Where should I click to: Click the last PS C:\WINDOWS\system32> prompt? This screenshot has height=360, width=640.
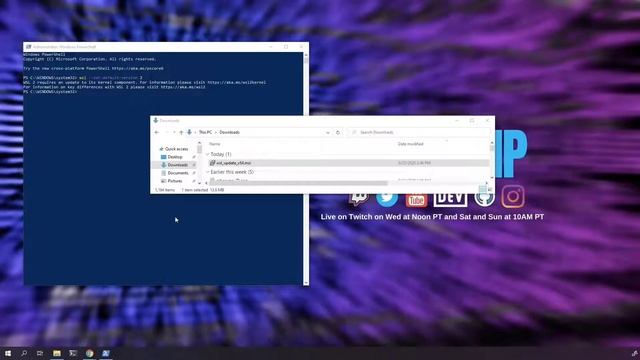[50, 92]
